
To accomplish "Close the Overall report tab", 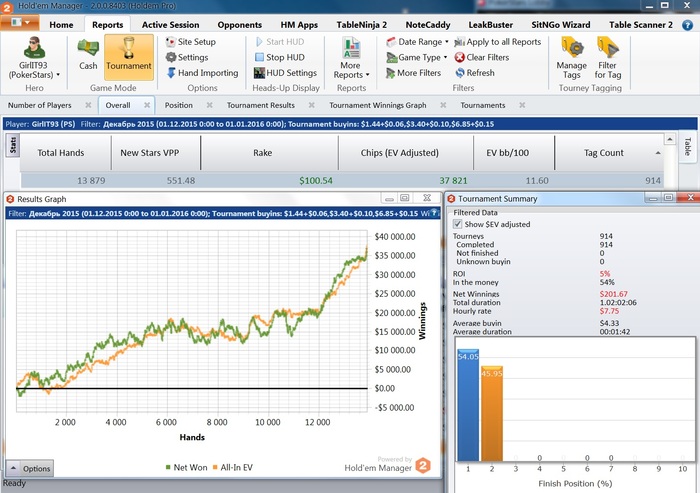I will (x=147, y=105).
